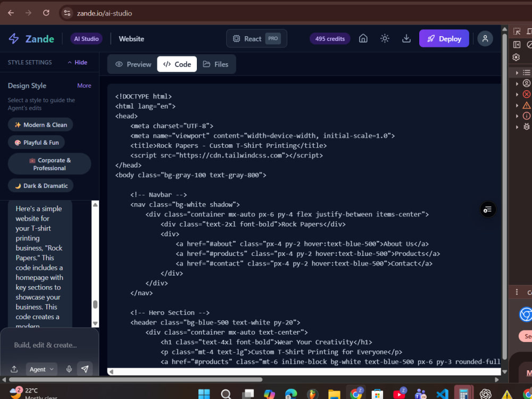Open Calculator from the taskbar

(463, 394)
